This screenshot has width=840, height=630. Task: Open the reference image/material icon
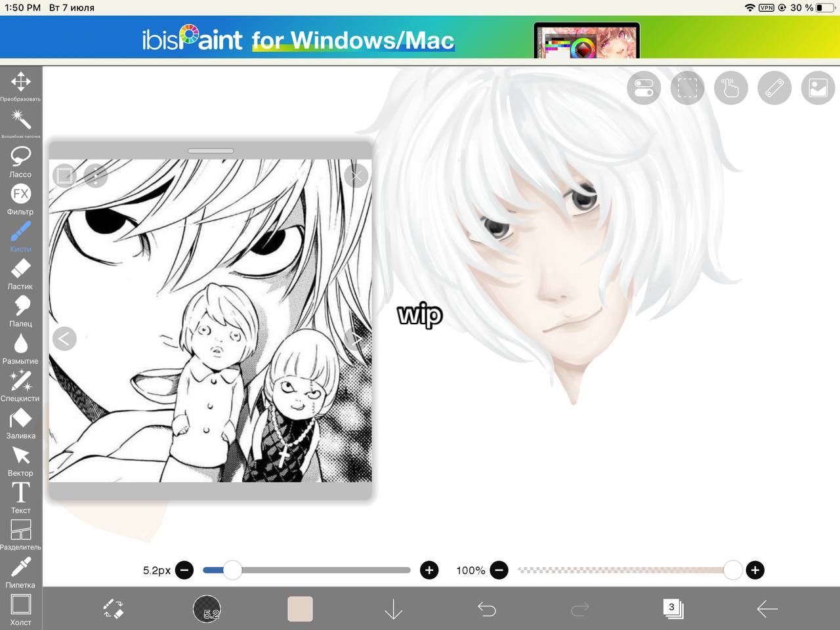click(x=818, y=87)
